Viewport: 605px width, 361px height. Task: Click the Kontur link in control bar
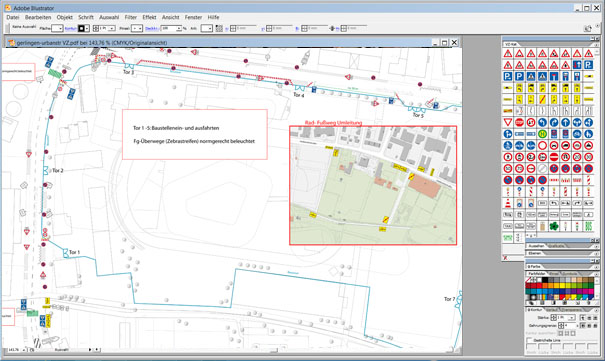point(70,29)
